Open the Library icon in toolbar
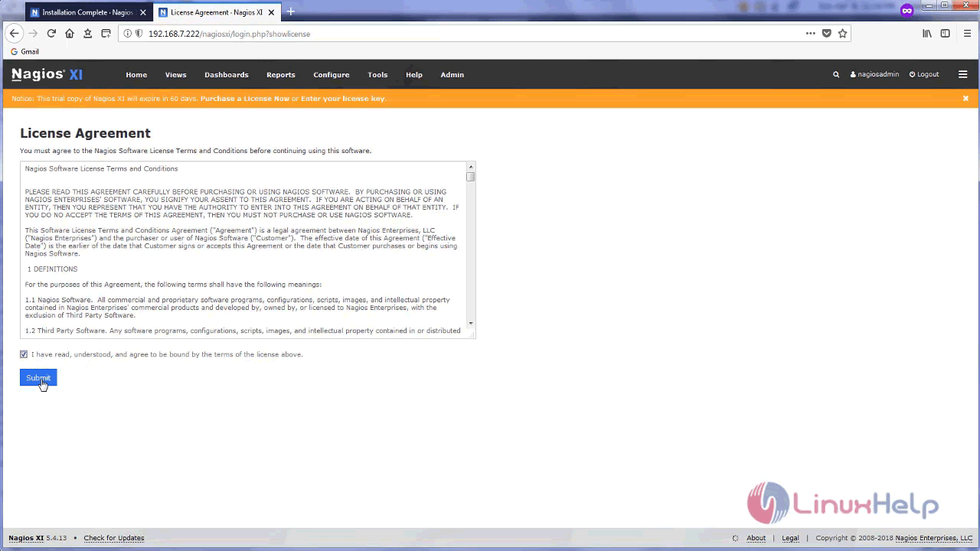This screenshot has height=551, width=980. coord(927,34)
